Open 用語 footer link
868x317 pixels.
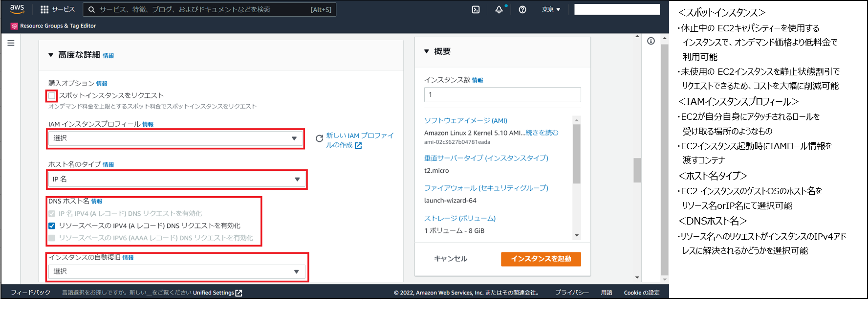[x=607, y=293]
